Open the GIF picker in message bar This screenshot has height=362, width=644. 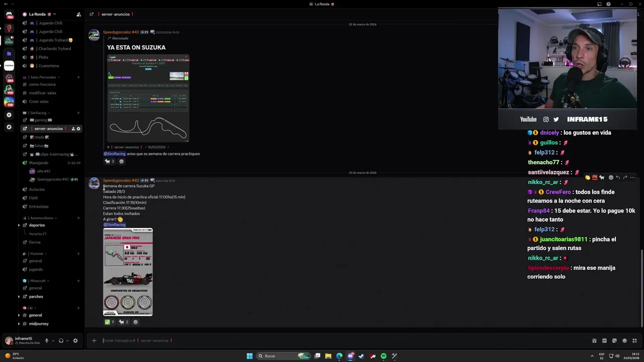(604, 340)
